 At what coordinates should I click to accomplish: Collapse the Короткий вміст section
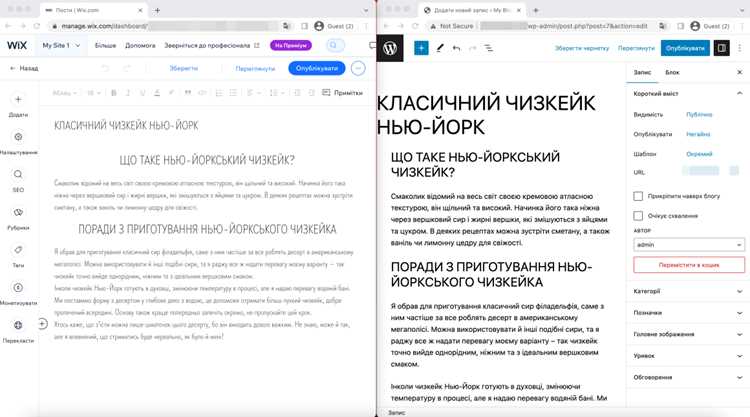pos(688,93)
